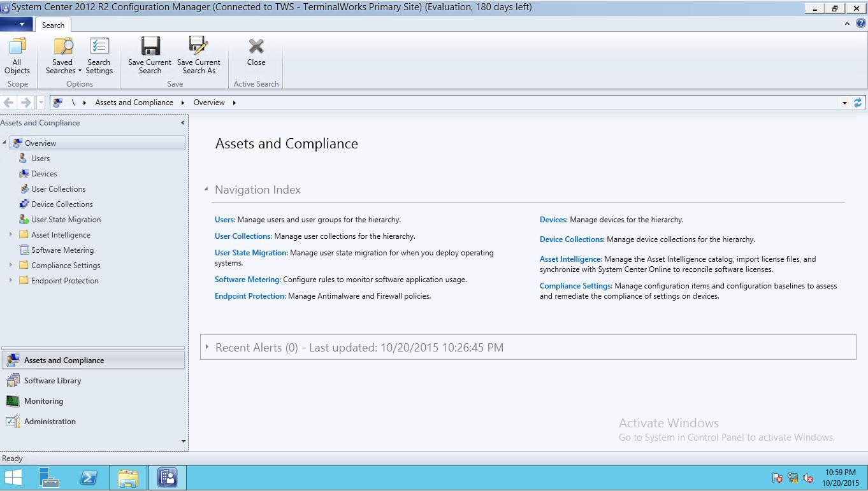The image size is (868, 491).
Task: Open File Explorer from the taskbar
Action: pyautogui.click(x=128, y=478)
